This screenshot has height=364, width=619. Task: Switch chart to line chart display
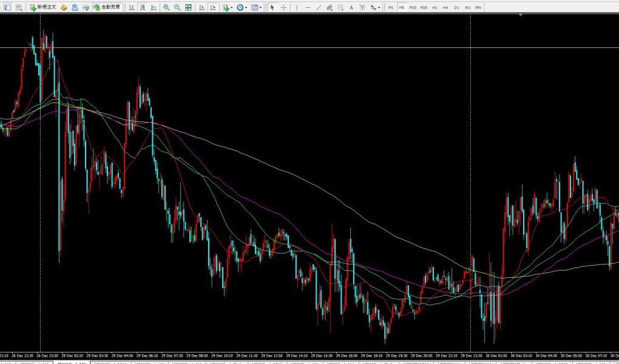[x=153, y=7]
